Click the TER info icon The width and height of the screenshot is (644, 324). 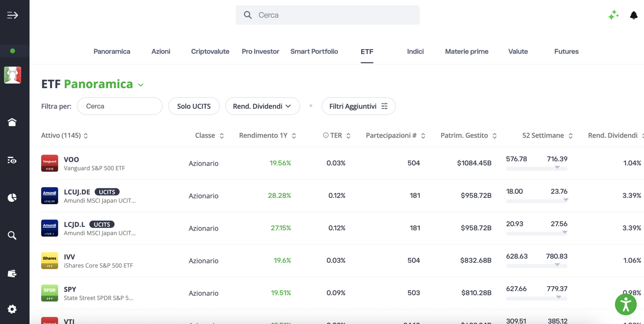(x=326, y=135)
